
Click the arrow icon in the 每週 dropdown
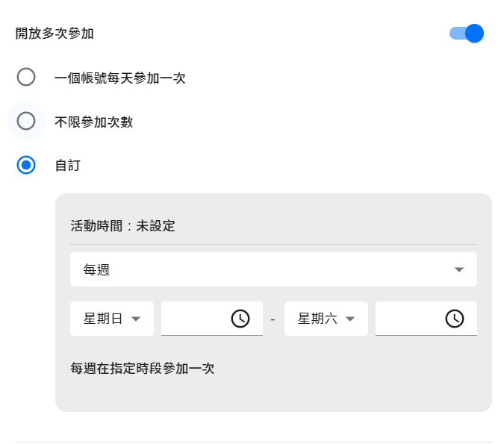tap(459, 269)
